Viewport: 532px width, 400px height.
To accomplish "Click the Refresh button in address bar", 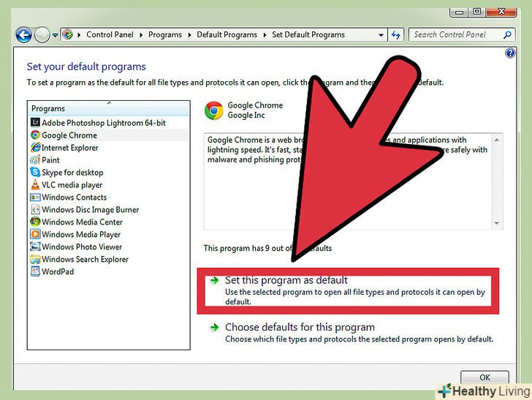I will 396,34.
